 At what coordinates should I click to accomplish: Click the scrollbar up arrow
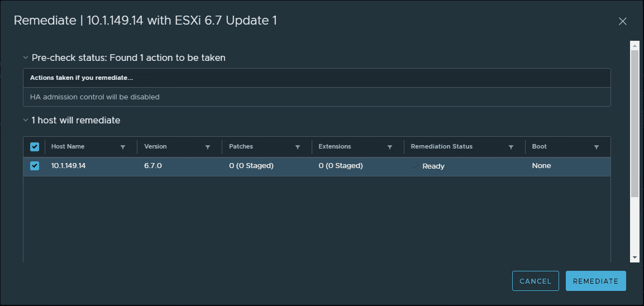point(635,45)
